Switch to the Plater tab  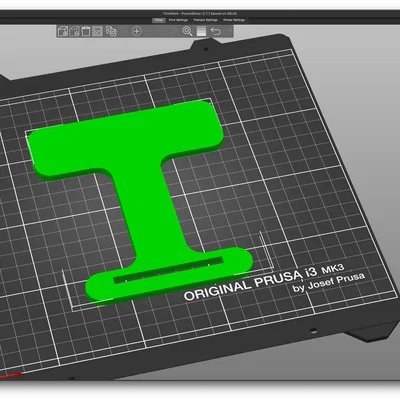click(x=159, y=20)
